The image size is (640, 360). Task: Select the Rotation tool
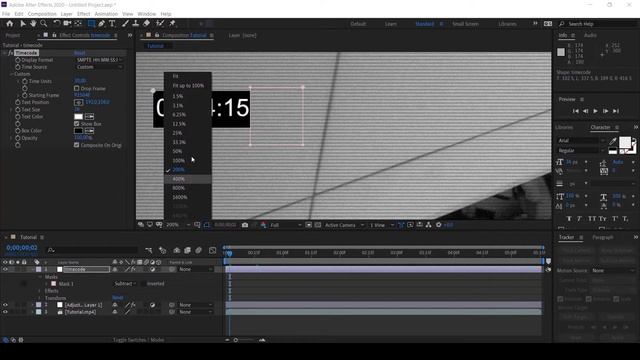click(57, 24)
